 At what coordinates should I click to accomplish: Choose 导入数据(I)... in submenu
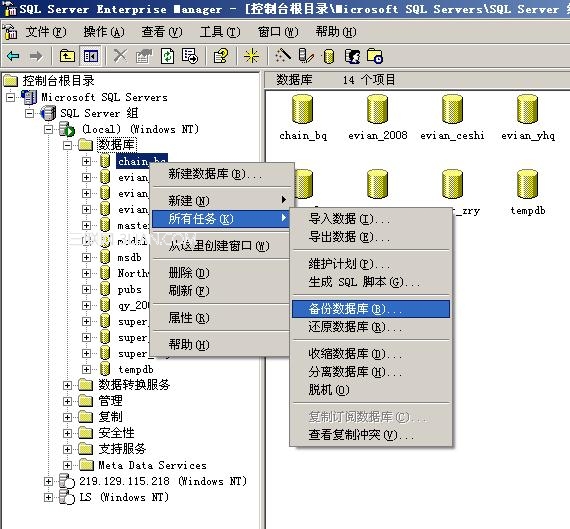pos(371,219)
